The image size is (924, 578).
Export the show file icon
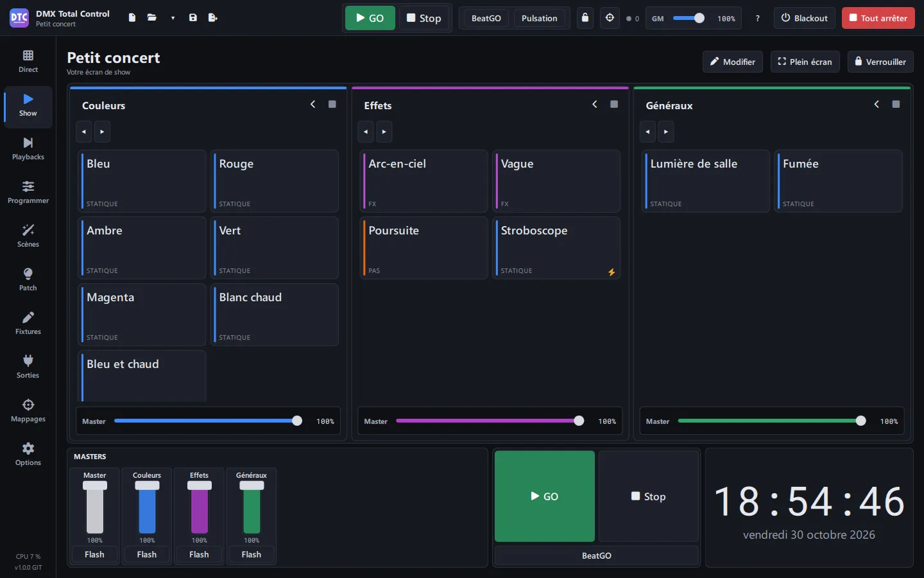point(213,18)
